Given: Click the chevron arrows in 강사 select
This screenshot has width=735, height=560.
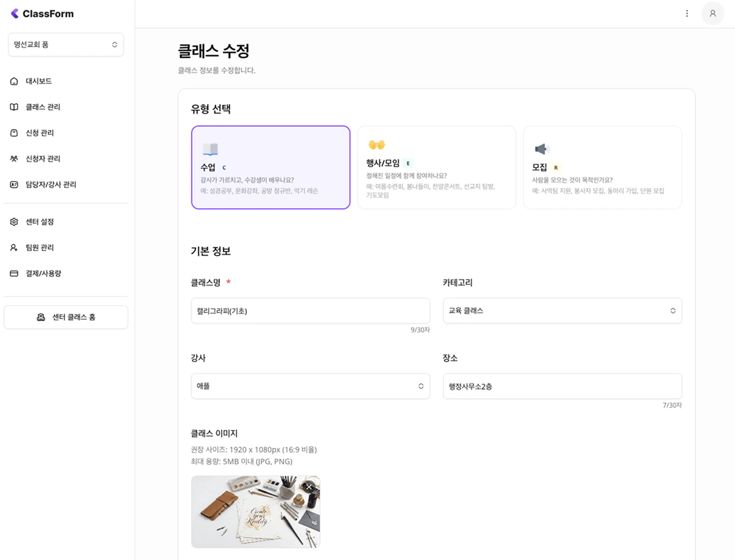Looking at the screenshot, I should pyautogui.click(x=421, y=386).
